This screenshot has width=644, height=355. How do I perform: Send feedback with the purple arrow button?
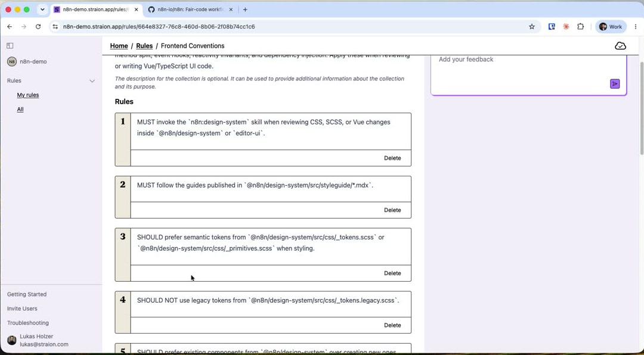click(x=615, y=84)
